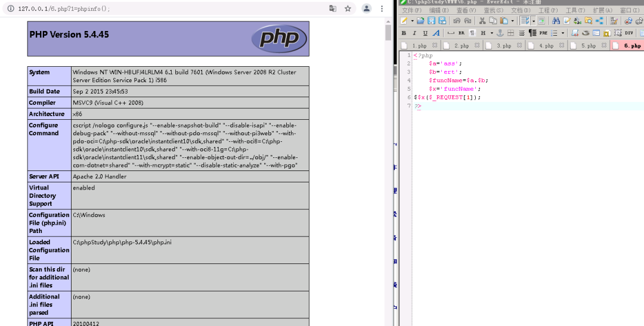Open the word wrap dropdown arrow
644x326 pixels.
[x=534, y=21]
